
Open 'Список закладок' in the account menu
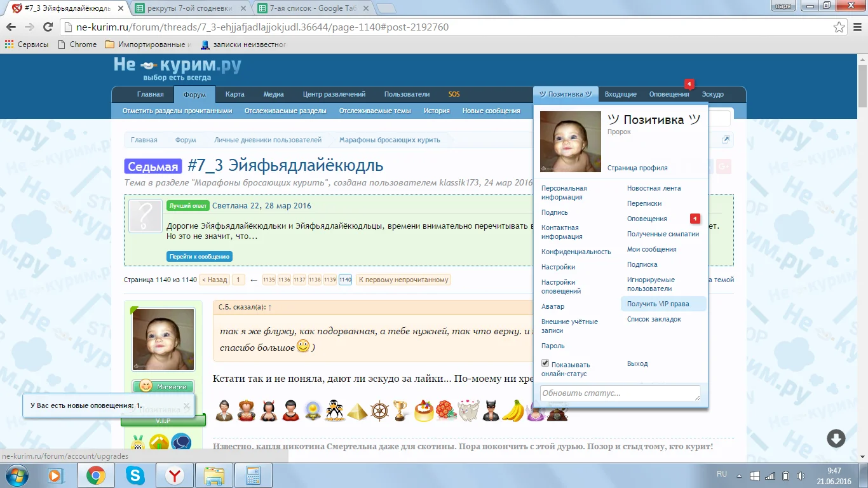[654, 320]
